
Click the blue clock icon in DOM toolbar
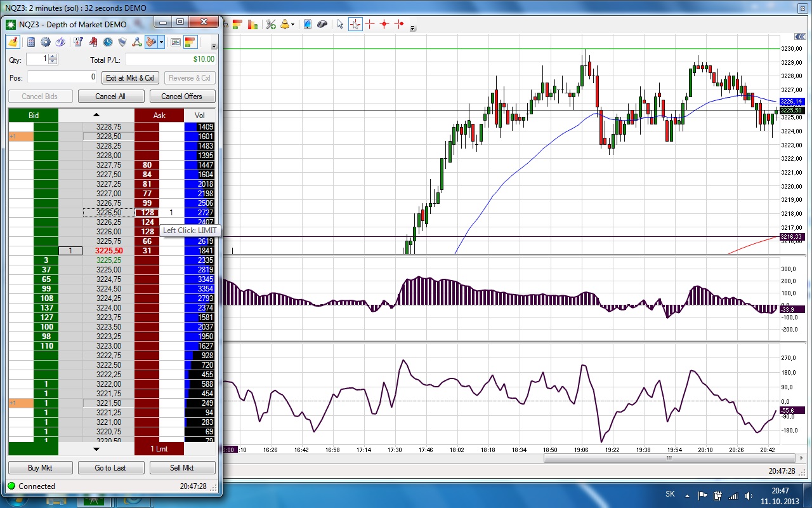(108, 42)
